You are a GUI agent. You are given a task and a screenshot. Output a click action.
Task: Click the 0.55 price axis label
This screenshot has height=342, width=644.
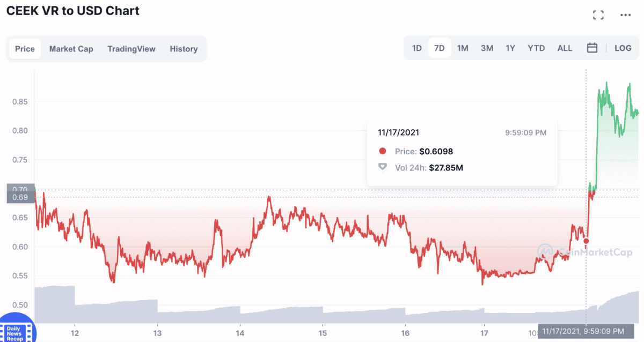[20, 276]
